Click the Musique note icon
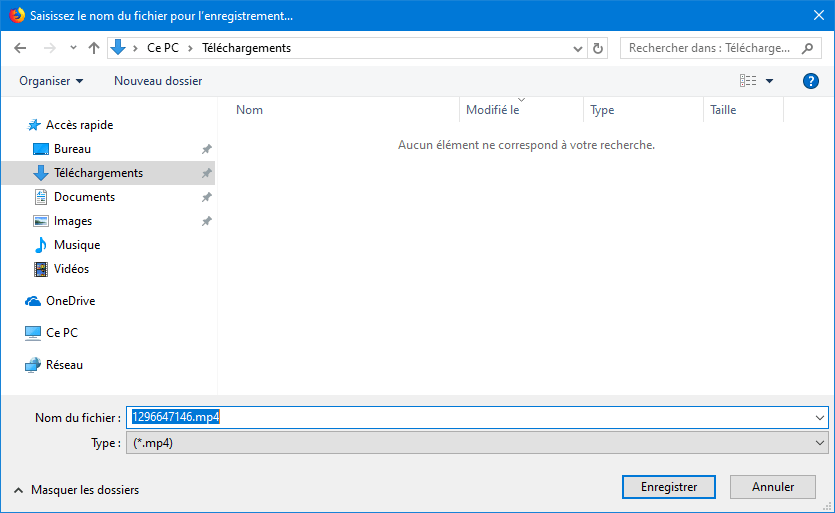835x513 pixels. tap(41, 245)
